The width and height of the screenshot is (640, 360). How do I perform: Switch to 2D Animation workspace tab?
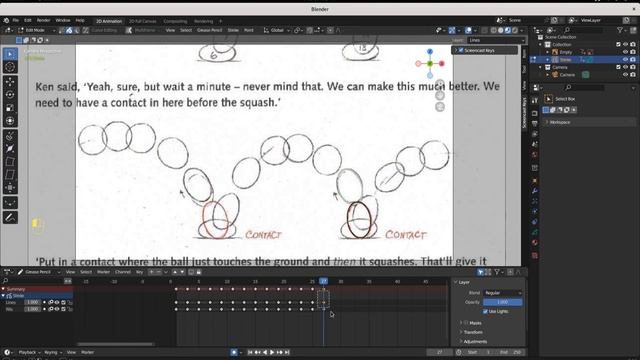coord(109,21)
